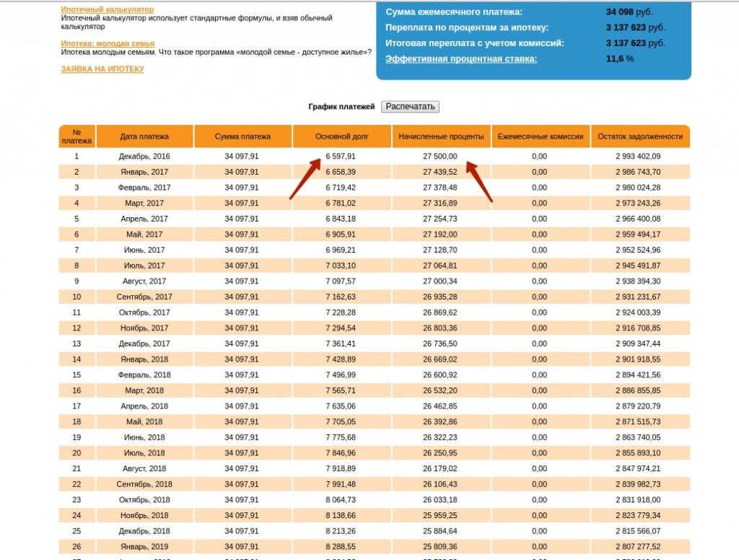
Task: Select the Январь, 2017 date cell
Action: click(x=144, y=172)
